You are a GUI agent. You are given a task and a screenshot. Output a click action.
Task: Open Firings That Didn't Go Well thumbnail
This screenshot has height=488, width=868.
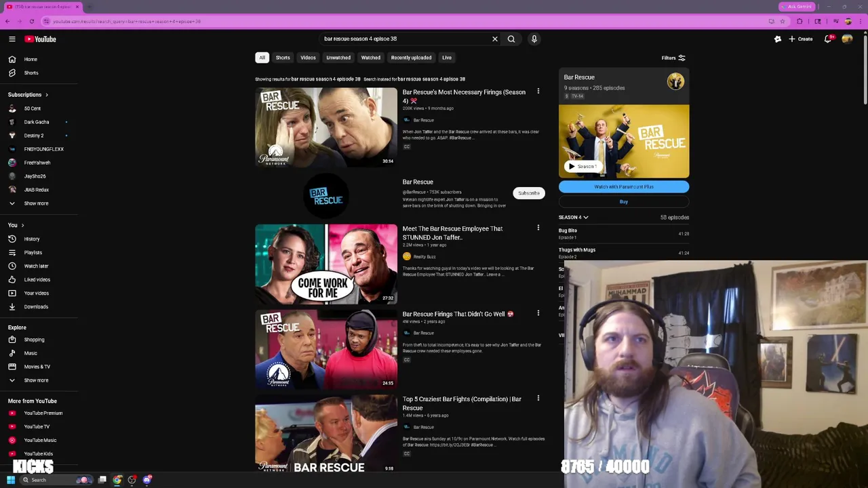326,350
